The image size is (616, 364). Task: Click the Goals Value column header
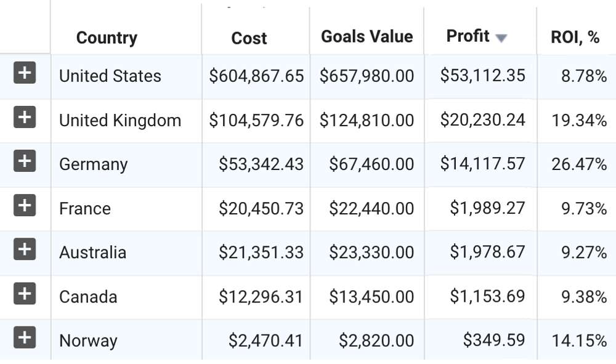click(x=367, y=36)
